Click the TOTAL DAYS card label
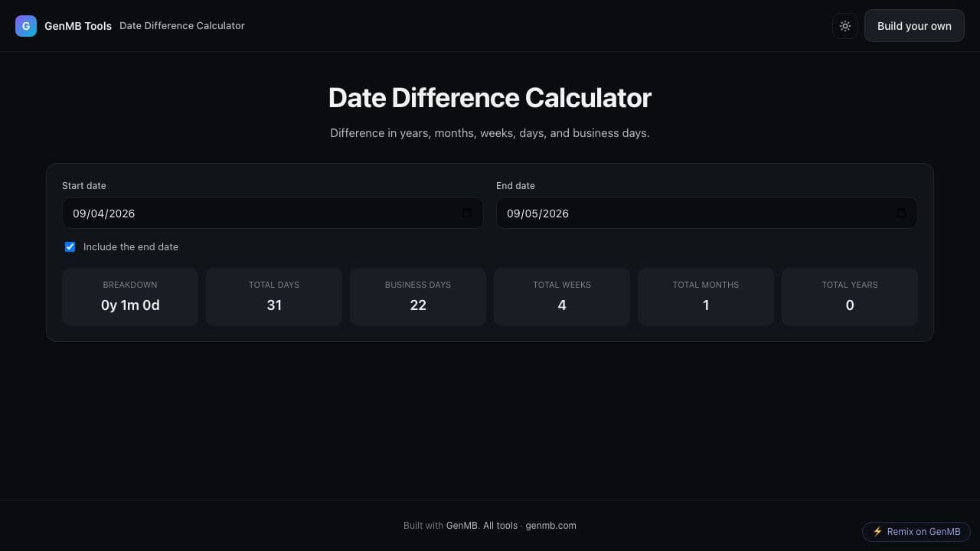The width and height of the screenshot is (980, 551). (x=274, y=285)
